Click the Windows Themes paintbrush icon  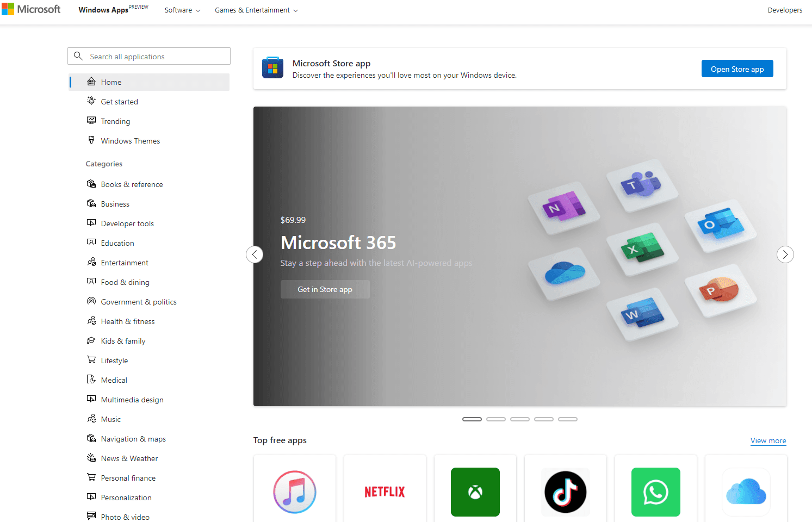(x=91, y=140)
